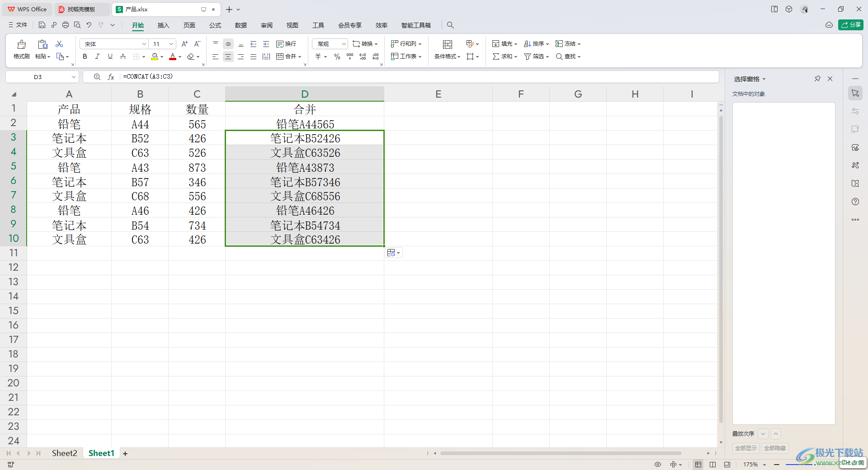
Task: Open the Conditional Formatting (条件格式) menu
Action: (x=447, y=56)
